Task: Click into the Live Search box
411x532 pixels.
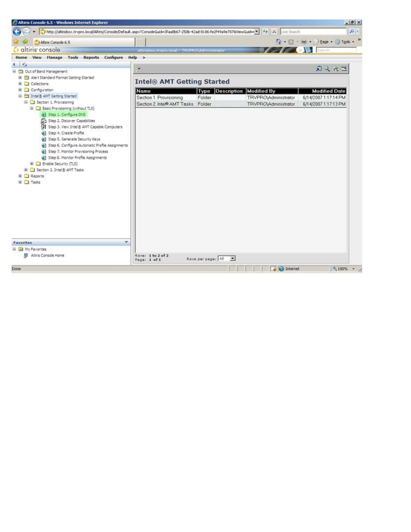Action: [x=313, y=31]
